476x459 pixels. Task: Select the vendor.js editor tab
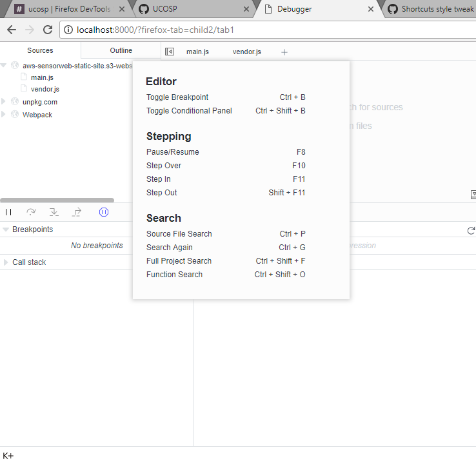click(x=247, y=52)
